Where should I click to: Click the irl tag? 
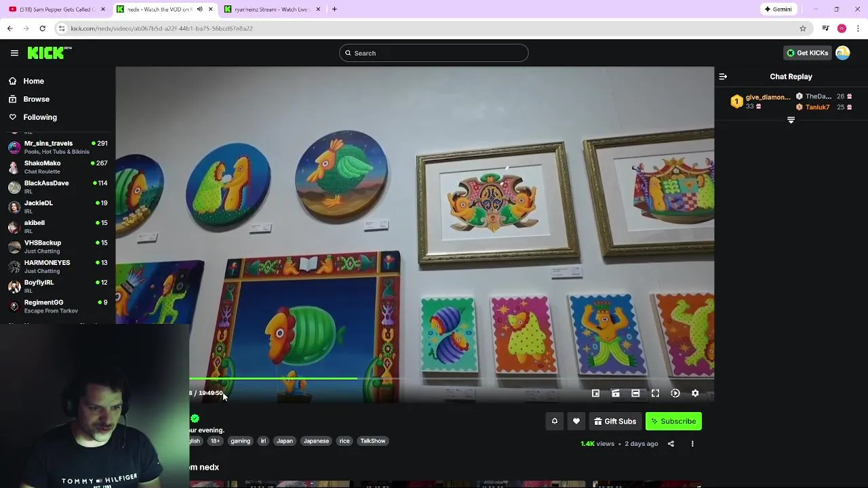pos(264,441)
